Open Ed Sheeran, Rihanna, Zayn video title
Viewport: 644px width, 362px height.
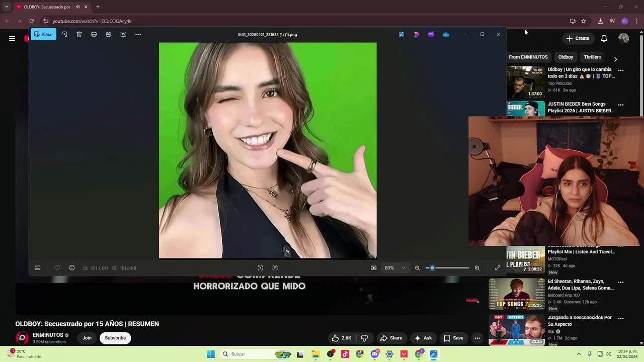pos(580,285)
